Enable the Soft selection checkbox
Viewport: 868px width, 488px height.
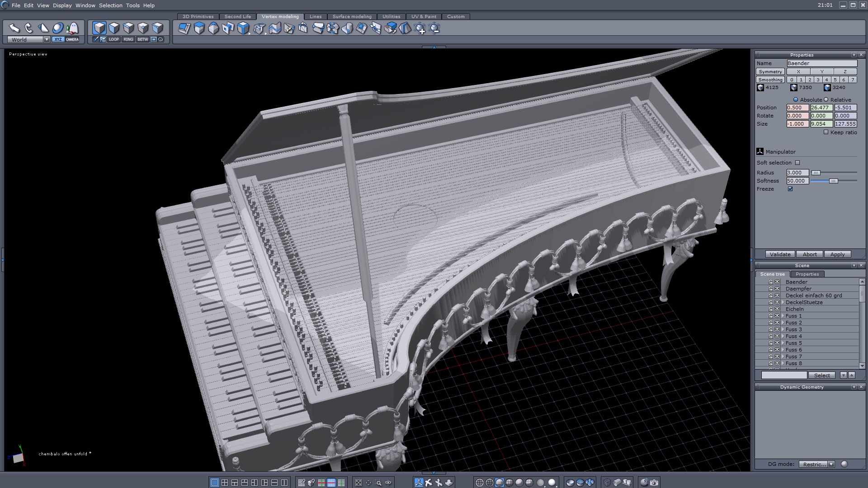[797, 163]
